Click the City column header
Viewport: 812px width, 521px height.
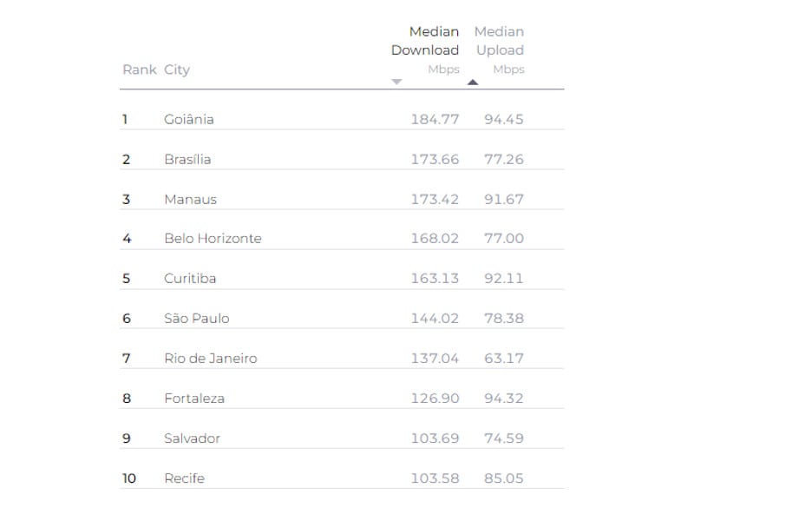[177, 69]
